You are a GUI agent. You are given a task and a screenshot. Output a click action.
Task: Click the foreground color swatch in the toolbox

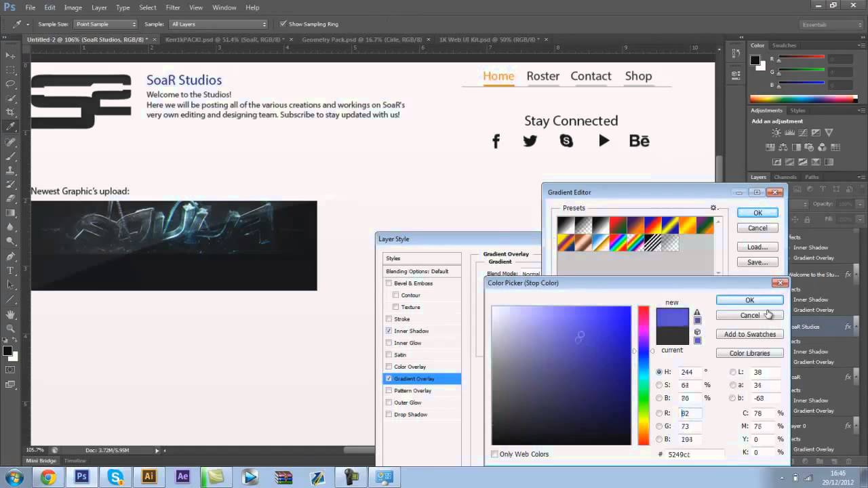pos(7,350)
